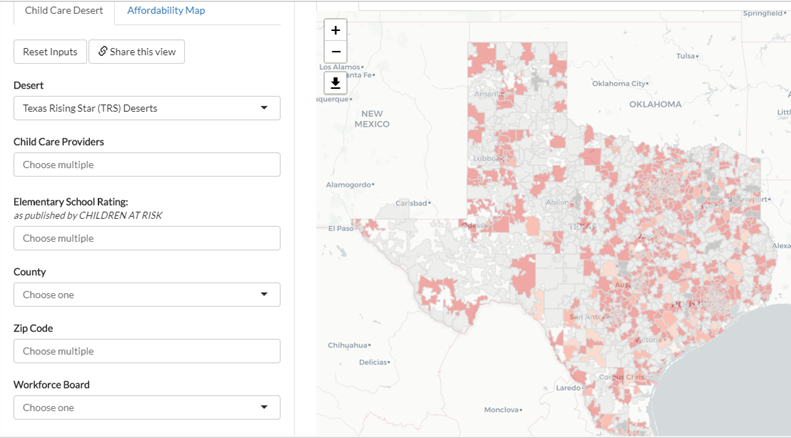The width and height of the screenshot is (791, 438).
Task: Click the Zip Code input field
Action: [x=146, y=352]
